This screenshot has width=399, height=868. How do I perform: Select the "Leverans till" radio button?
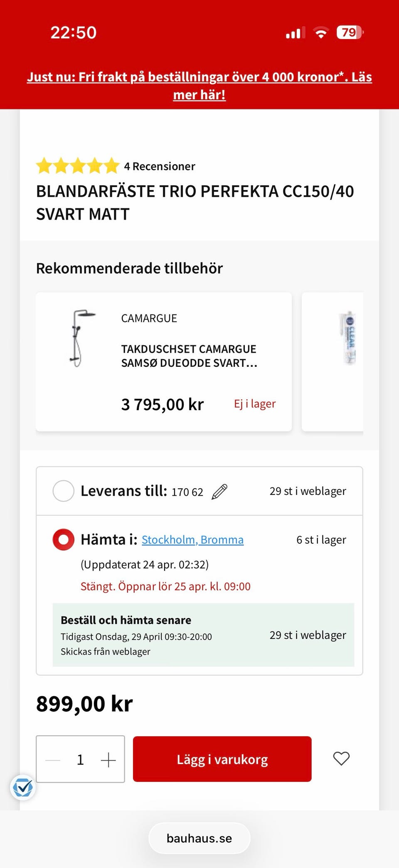(64, 491)
